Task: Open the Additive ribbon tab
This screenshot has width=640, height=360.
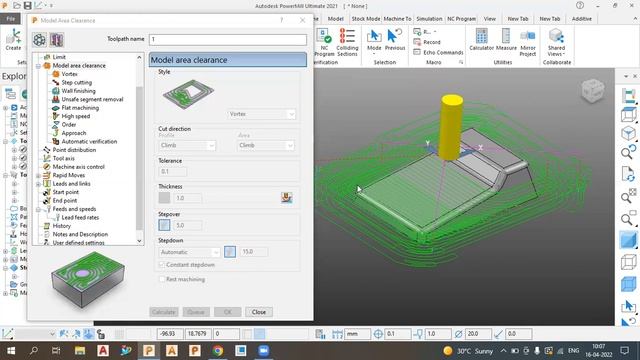Action: click(x=581, y=19)
